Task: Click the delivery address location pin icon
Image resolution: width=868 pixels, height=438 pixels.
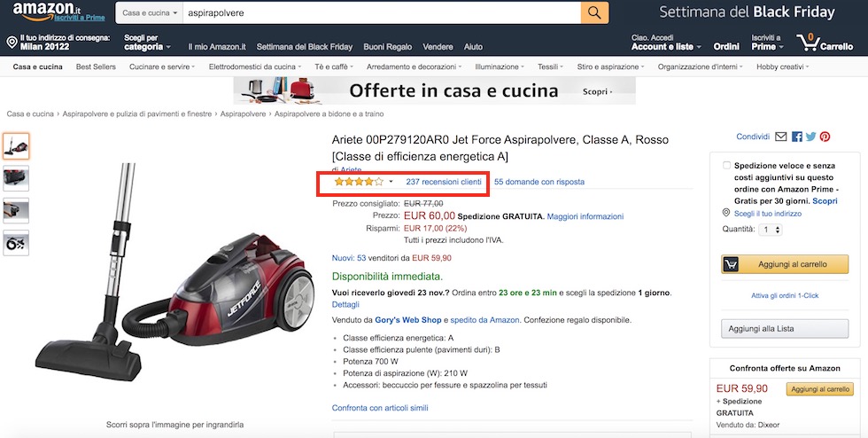Action: (x=12, y=42)
